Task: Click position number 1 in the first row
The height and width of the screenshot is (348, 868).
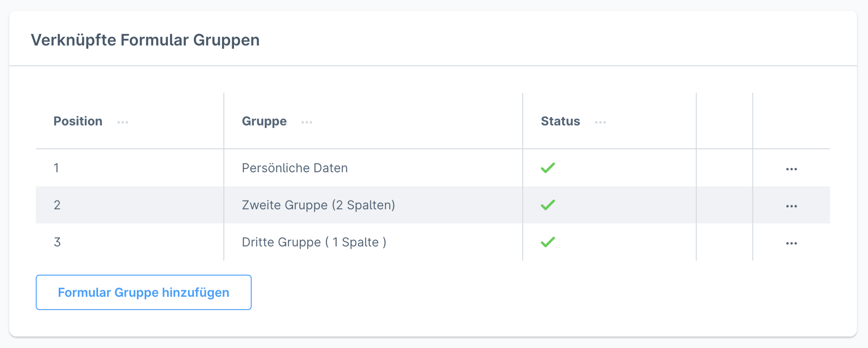Action: tap(57, 168)
